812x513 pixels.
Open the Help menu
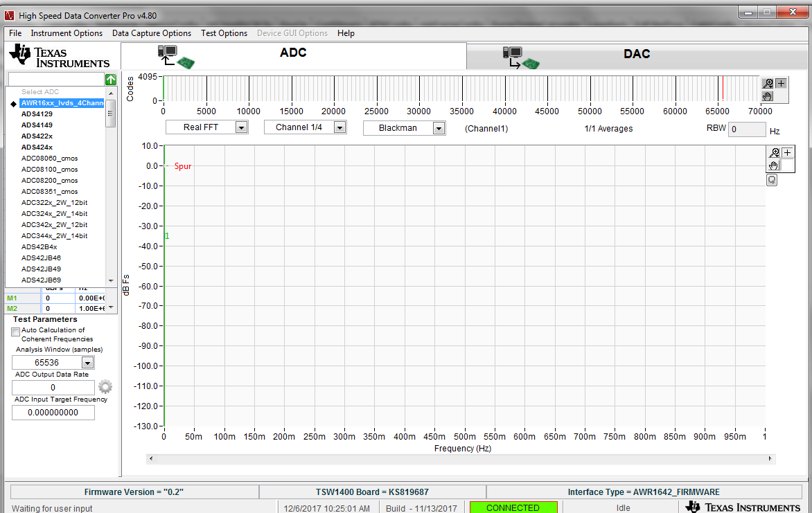[346, 33]
